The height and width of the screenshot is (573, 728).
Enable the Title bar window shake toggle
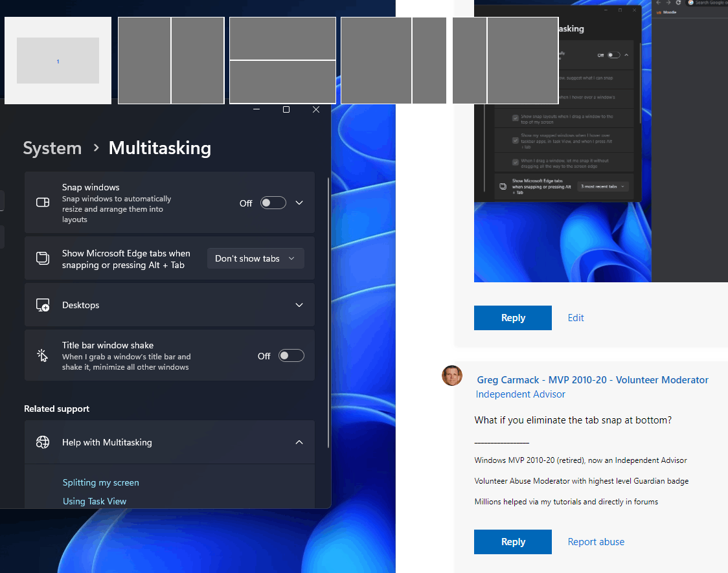[x=291, y=356]
